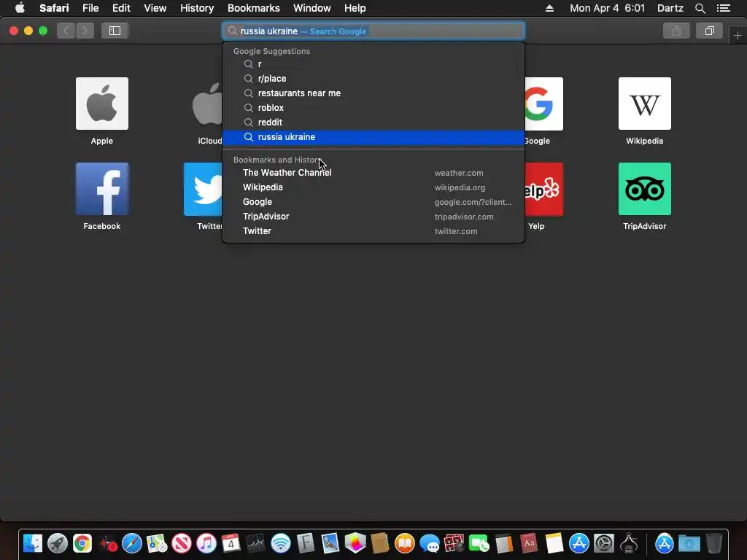This screenshot has height=560, width=747.
Task: Open Notification Center list icon
Action: [x=723, y=8]
